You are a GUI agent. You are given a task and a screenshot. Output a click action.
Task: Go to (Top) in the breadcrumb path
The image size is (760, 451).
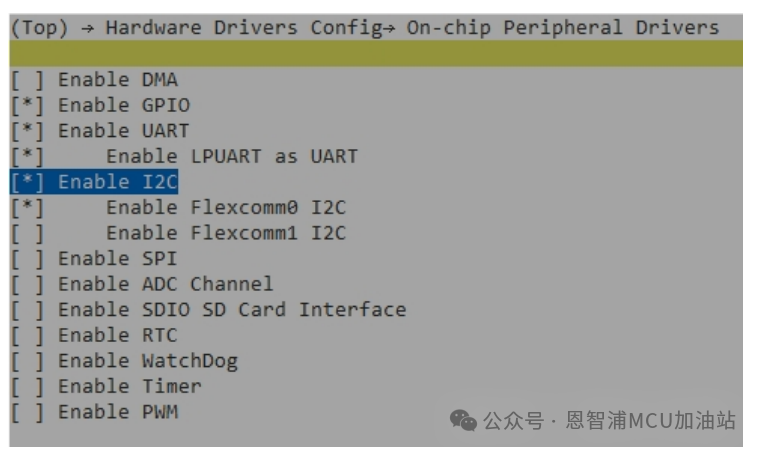click(x=39, y=28)
